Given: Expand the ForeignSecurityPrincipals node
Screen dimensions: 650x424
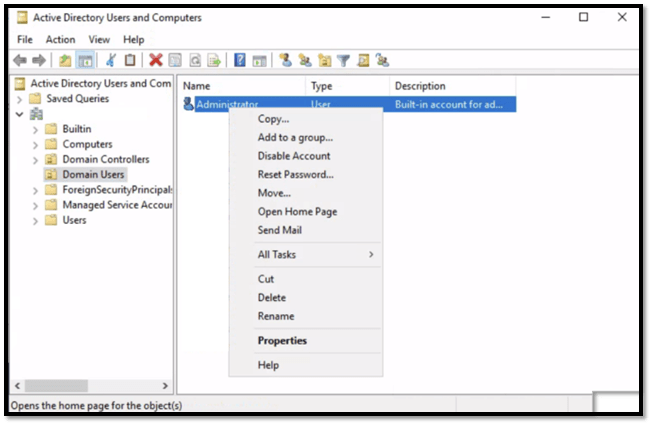Looking at the screenshot, I should click(35, 191).
